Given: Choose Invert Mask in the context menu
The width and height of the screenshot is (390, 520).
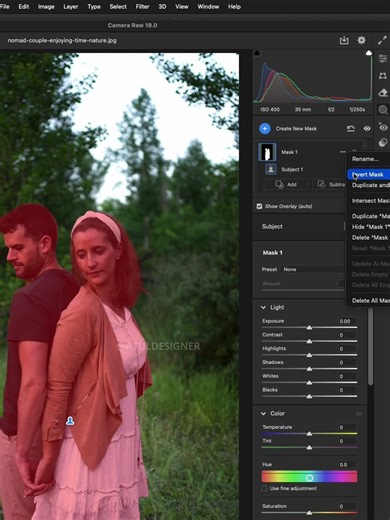Looking at the screenshot, I should tap(368, 174).
